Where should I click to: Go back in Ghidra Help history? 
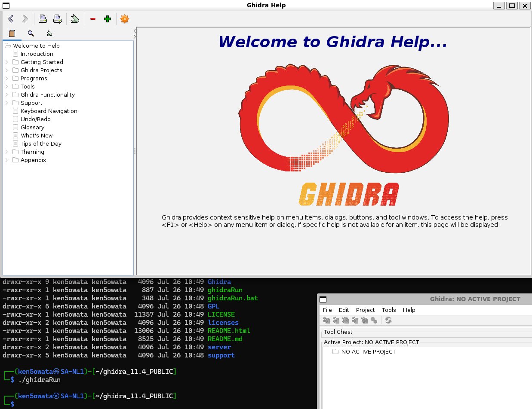click(11, 18)
